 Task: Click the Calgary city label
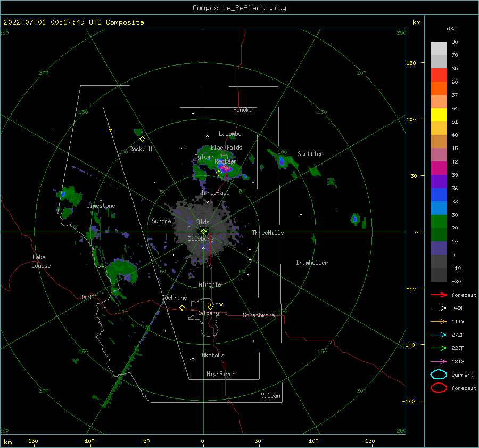(208, 313)
